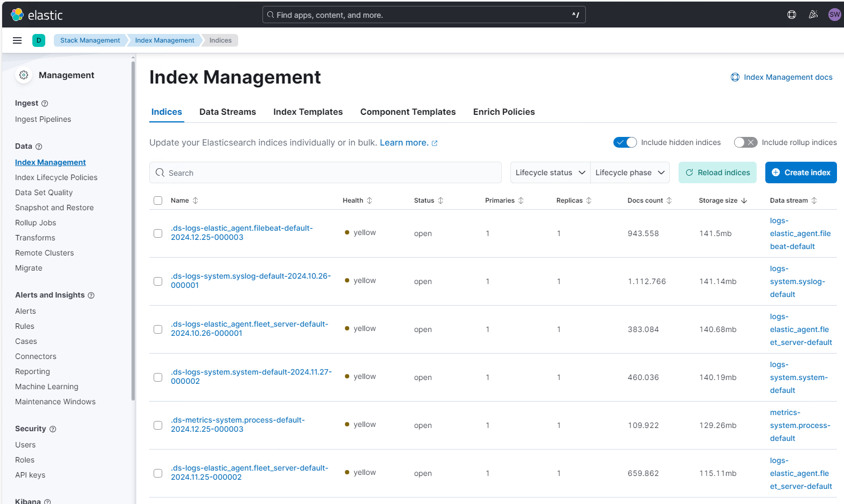Click the Create index button

pos(801,172)
